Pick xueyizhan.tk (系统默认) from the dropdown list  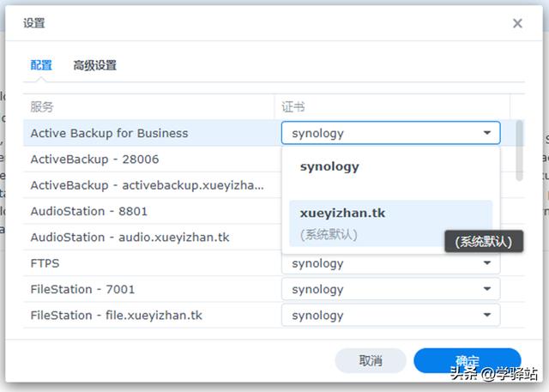[x=391, y=223]
